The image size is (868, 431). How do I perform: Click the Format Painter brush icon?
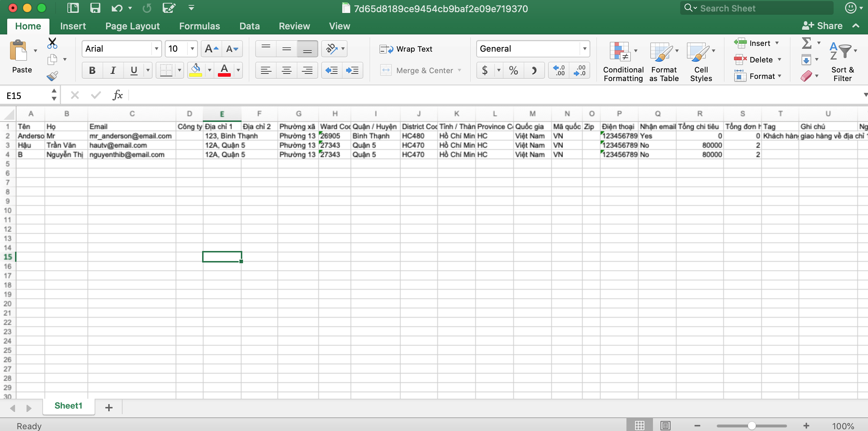pos(52,76)
